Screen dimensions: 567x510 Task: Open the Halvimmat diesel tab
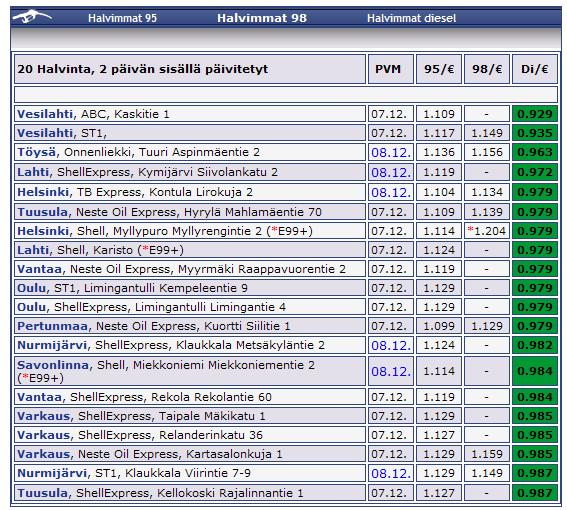(x=411, y=18)
